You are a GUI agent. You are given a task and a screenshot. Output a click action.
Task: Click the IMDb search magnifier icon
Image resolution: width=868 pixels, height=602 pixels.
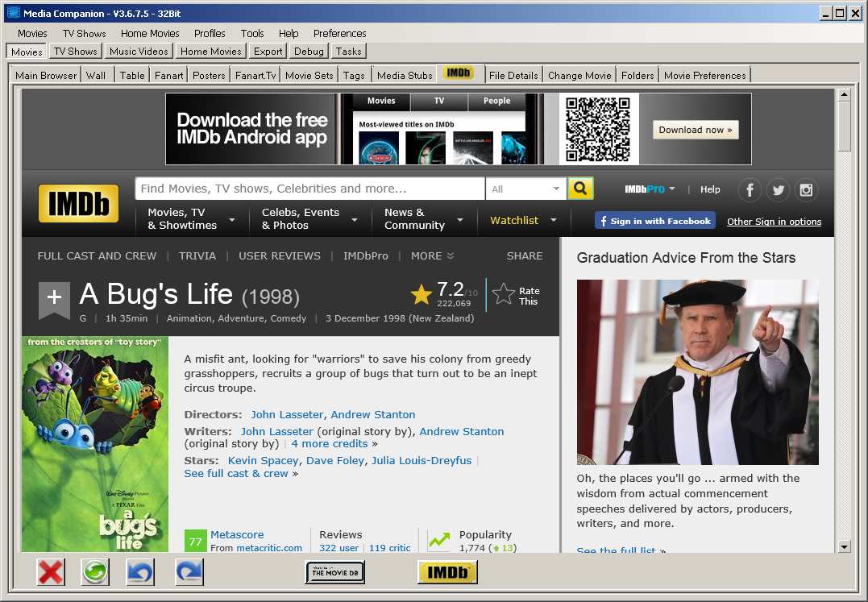580,188
